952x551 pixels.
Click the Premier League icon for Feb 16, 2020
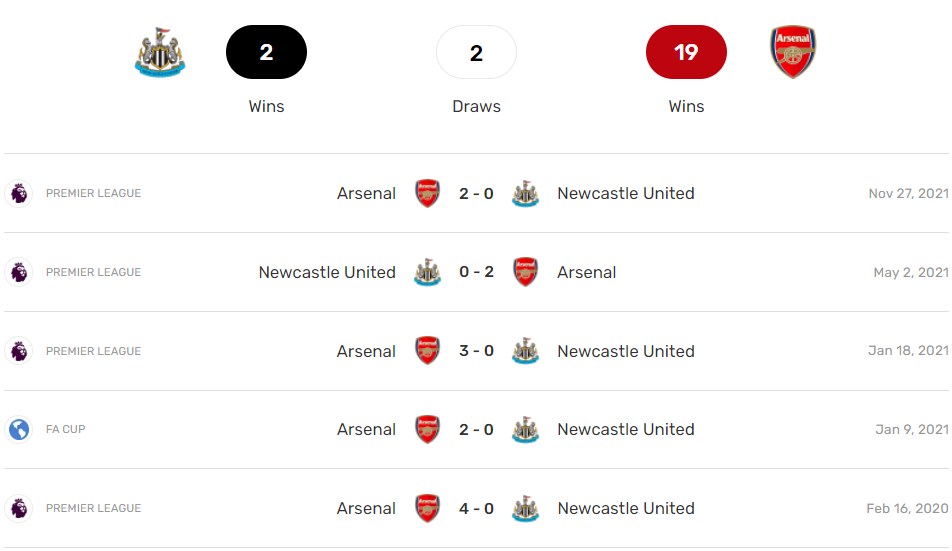19,508
